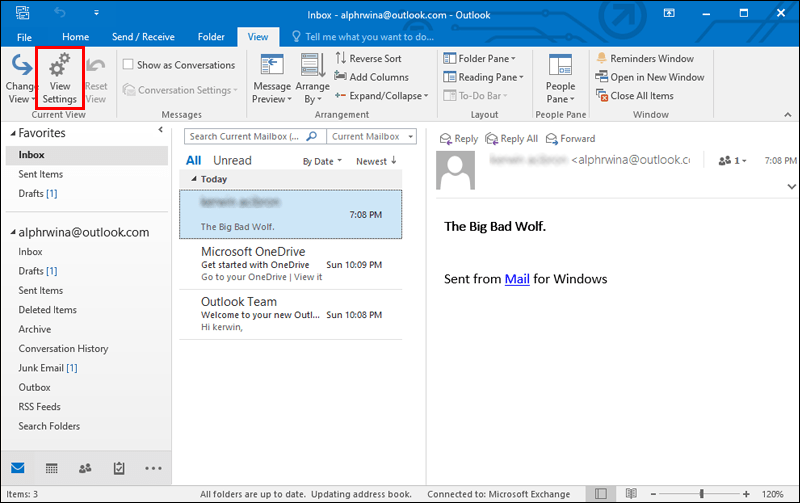Screen dimensions: 800x503
Task: Open Expand/Collapse menu
Action: click(381, 96)
